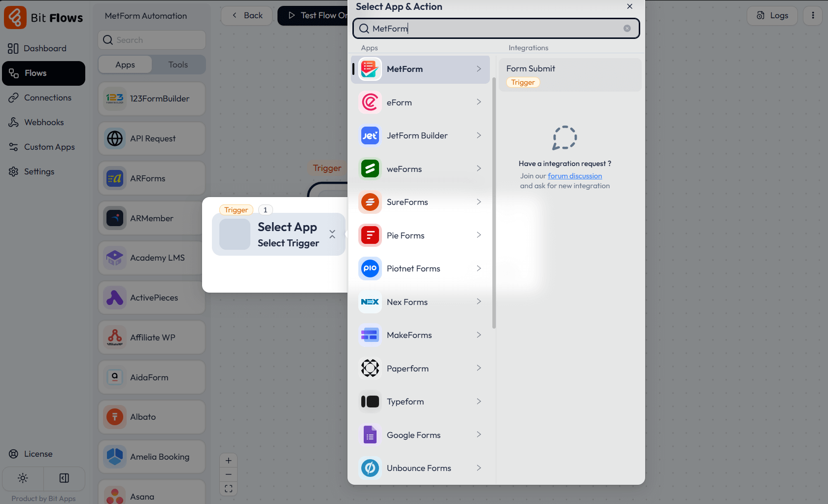The width and height of the screenshot is (828, 504).
Task: Clear the search field with the x icon
Action: [x=627, y=29]
